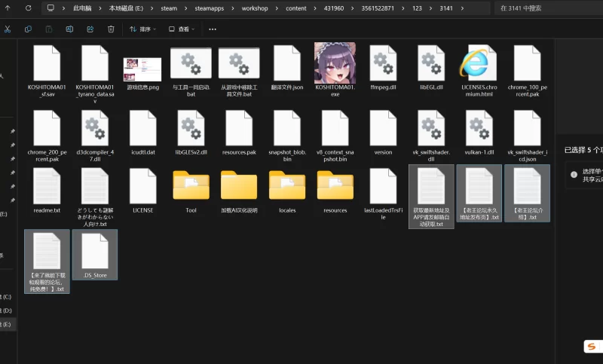
Task: Click the Copy icon in toolbar
Action: pyautogui.click(x=28, y=29)
